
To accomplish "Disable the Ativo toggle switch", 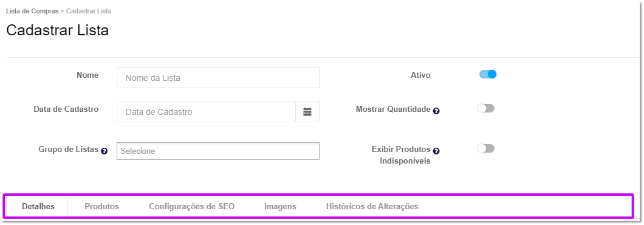I will pyautogui.click(x=488, y=74).
